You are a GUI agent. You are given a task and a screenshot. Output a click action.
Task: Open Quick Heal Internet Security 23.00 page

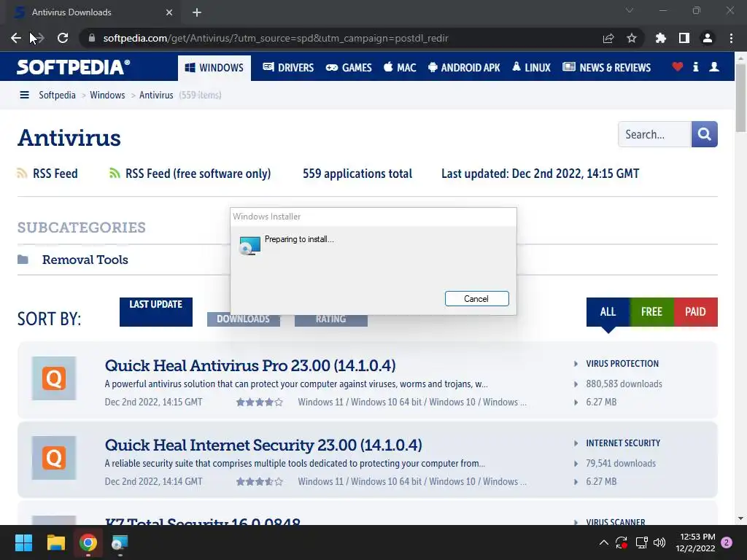pyautogui.click(x=263, y=445)
